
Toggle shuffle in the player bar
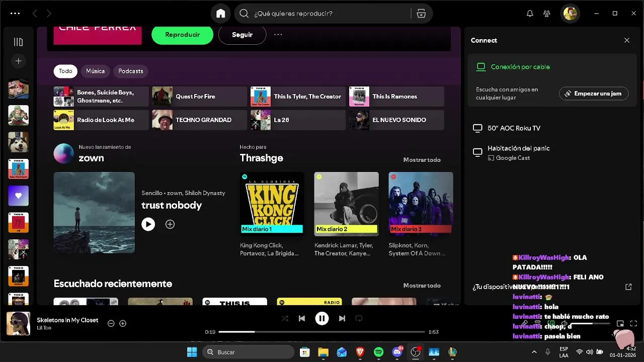(x=285, y=318)
